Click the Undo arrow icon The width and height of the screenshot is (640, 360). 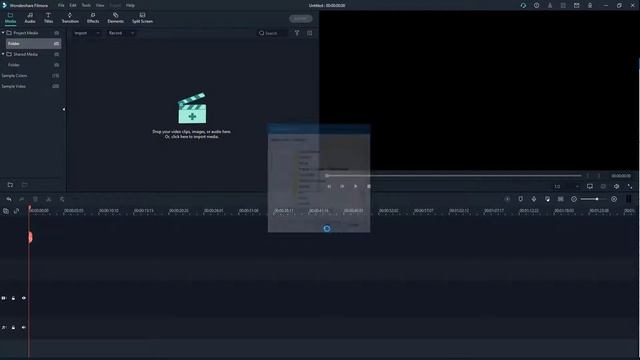(9, 199)
